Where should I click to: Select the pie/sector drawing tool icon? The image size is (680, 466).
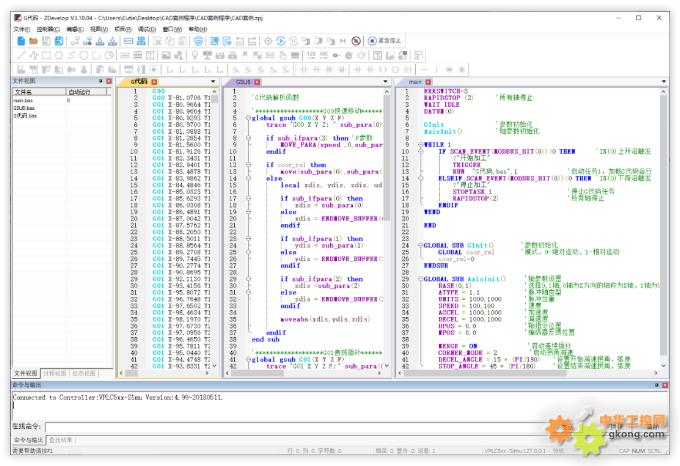coord(109,55)
